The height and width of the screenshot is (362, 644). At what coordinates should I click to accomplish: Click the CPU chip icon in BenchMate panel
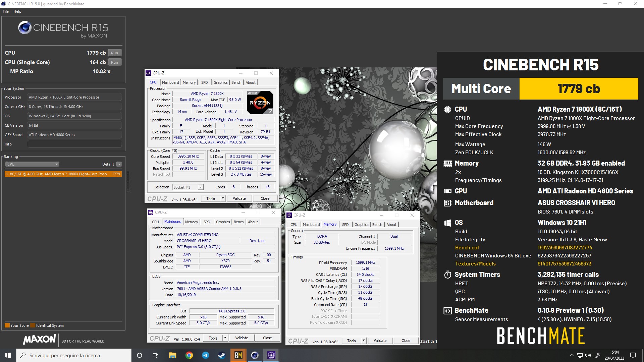coord(447,109)
